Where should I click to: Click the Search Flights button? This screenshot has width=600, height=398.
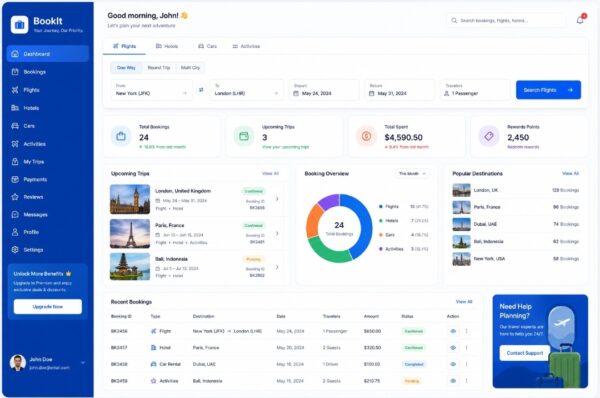tap(548, 90)
